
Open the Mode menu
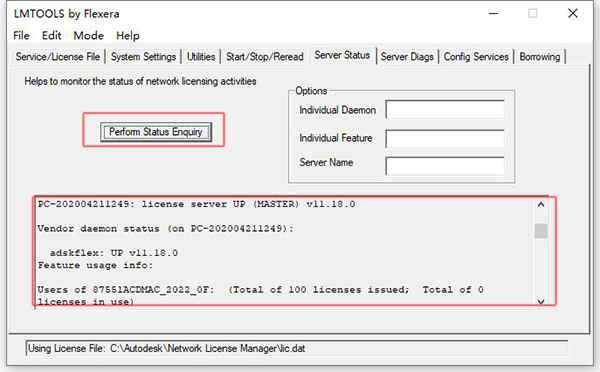(88, 36)
